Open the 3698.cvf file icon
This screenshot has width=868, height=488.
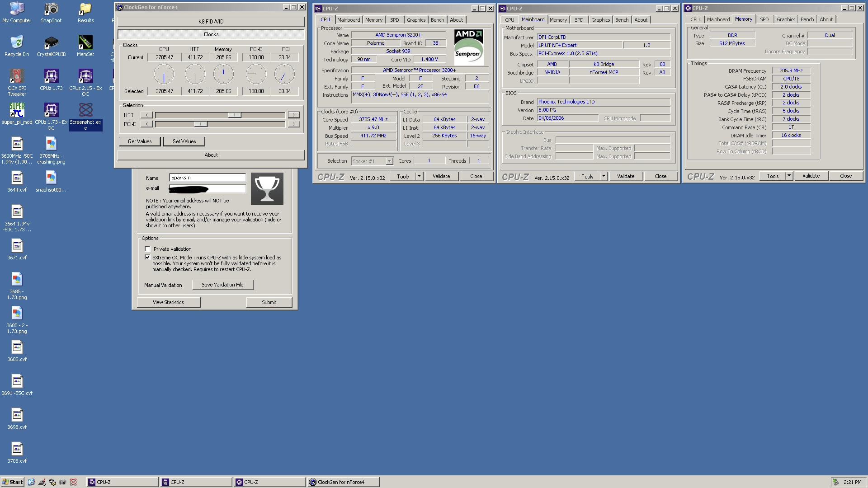tap(17, 419)
